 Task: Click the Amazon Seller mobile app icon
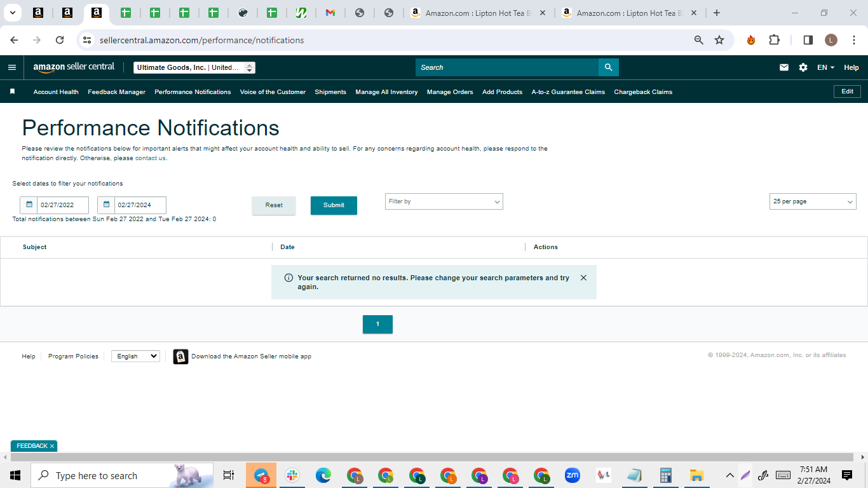point(180,356)
